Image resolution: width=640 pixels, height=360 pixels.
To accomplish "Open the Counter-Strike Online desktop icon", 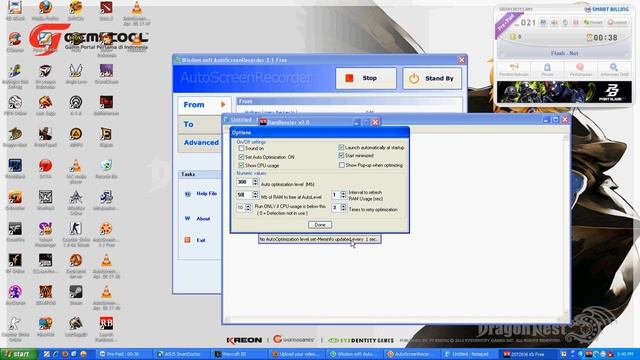I will [x=15, y=324].
